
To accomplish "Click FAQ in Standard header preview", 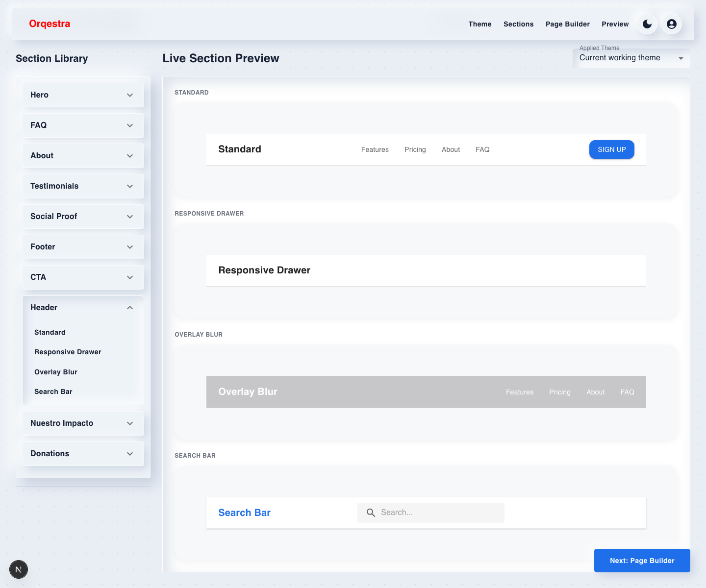I will (482, 149).
